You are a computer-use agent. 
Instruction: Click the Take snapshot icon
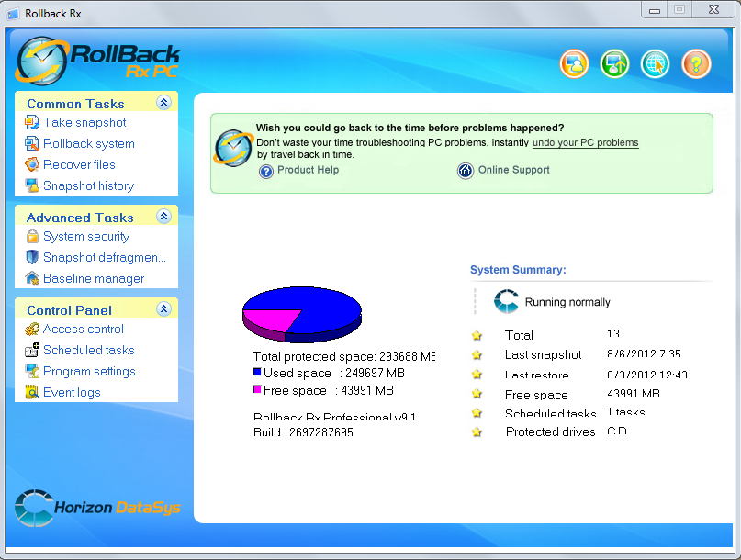[32, 122]
